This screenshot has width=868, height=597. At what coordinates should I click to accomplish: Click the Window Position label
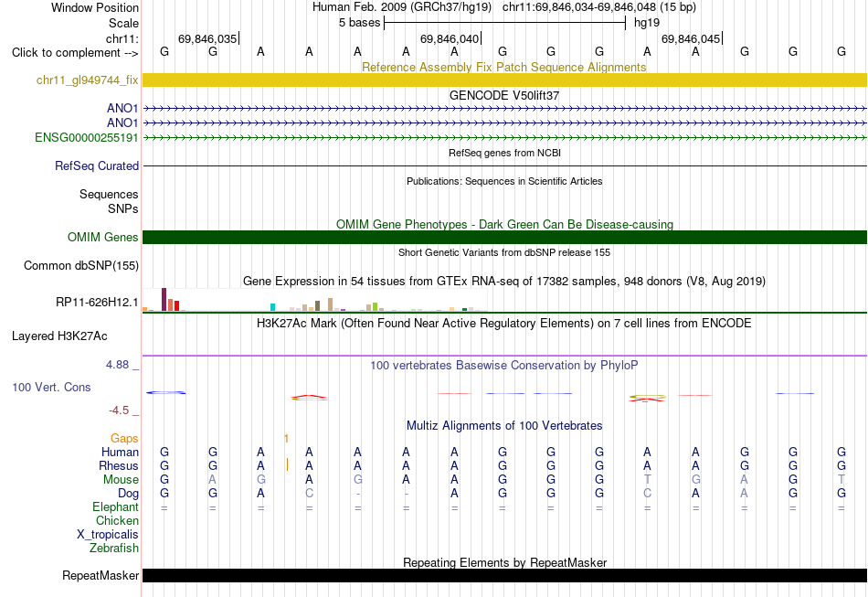point(95,7)
